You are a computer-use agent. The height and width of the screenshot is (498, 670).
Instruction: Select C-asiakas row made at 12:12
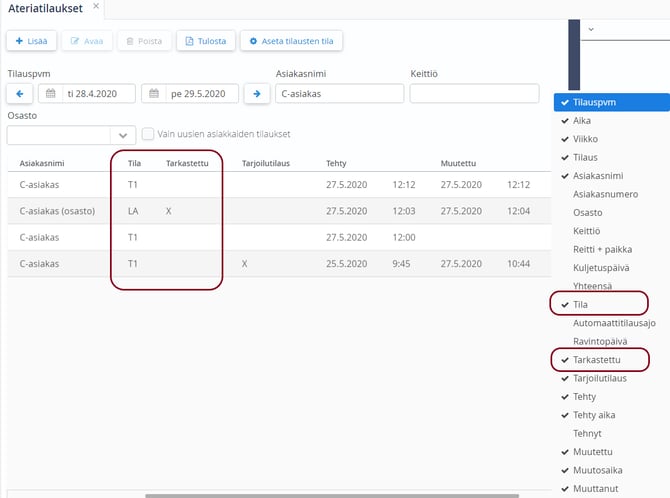pyautogui.click(x=279, y=185)
